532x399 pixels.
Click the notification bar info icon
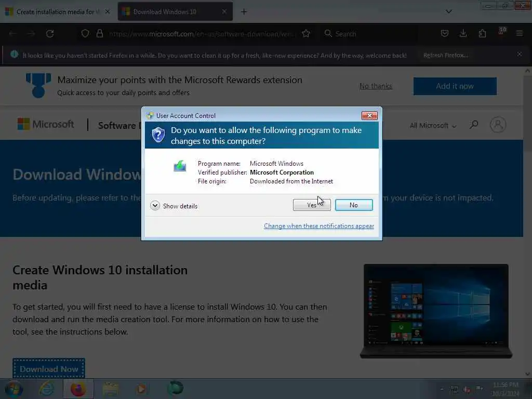tap(14, 54)
